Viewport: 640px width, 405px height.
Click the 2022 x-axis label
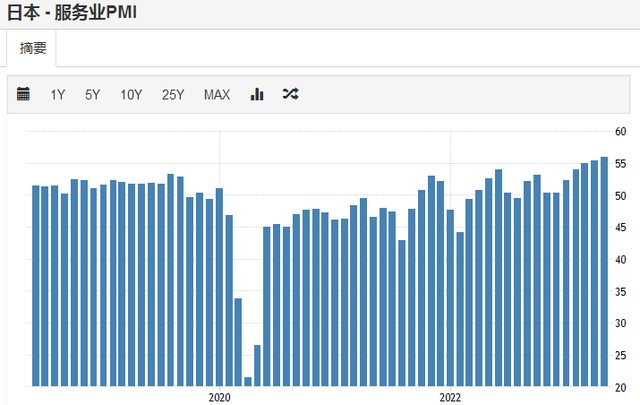tap(450, 397)
